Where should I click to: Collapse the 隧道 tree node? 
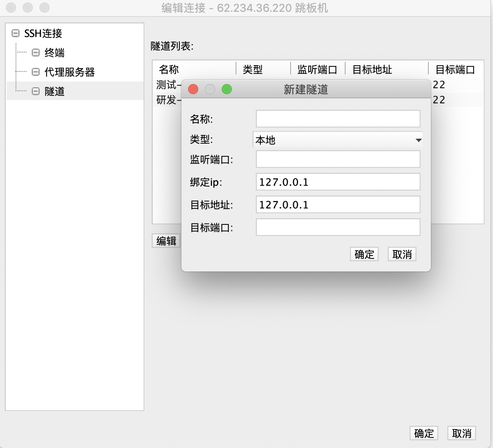tap(35, 91)
